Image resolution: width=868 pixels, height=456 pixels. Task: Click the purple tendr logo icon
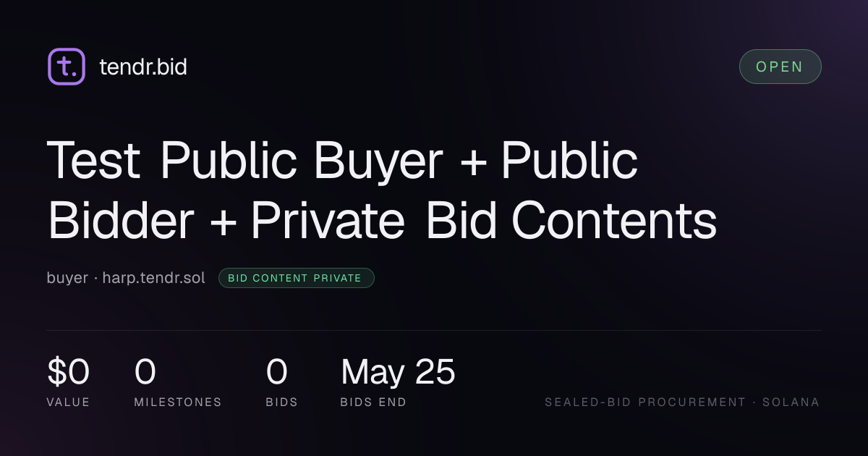tap(67, 67)
